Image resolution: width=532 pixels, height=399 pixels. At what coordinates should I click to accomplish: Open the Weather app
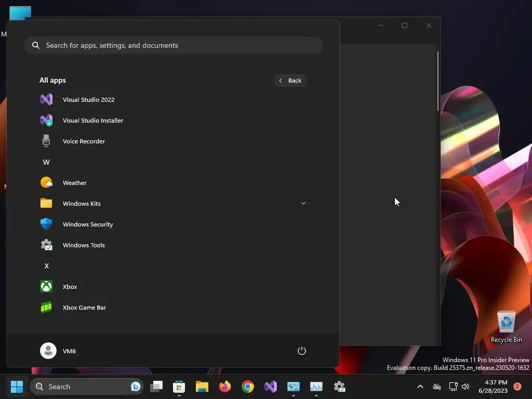(172, 182)
